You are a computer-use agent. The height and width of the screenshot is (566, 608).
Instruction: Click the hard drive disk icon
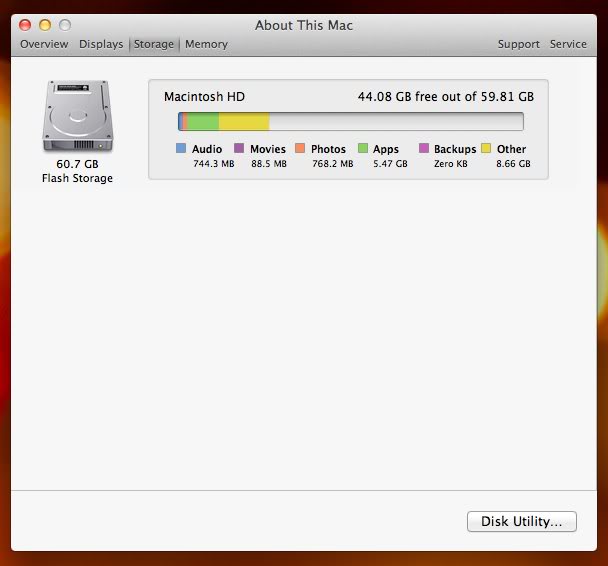click(x=78, y=116)
